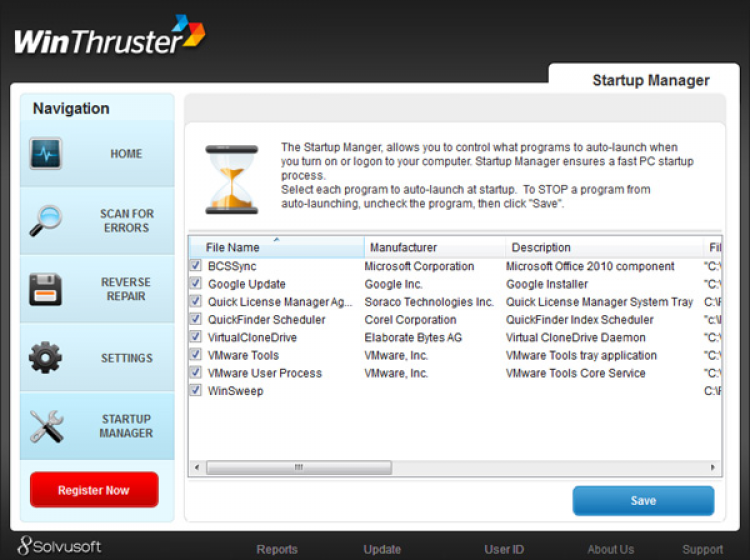Click Virtual CloneDrive Daemon description

[x=575, y=338]
